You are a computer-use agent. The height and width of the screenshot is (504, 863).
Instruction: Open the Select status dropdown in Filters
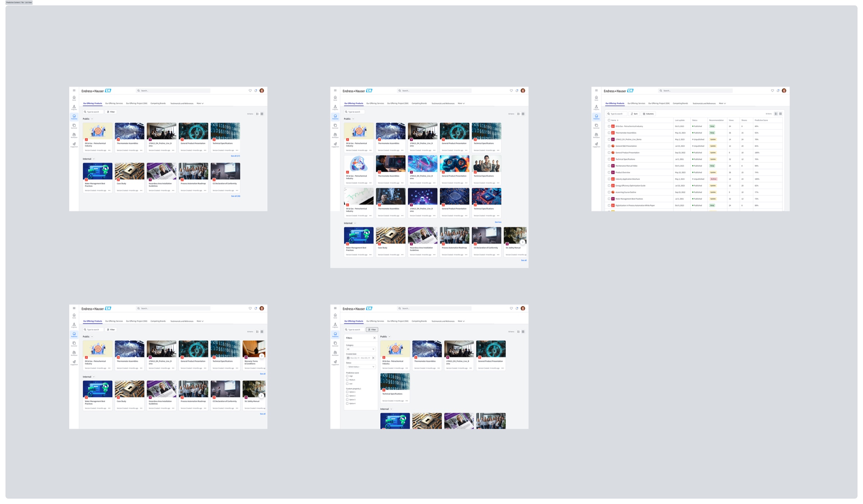point(361,367)
